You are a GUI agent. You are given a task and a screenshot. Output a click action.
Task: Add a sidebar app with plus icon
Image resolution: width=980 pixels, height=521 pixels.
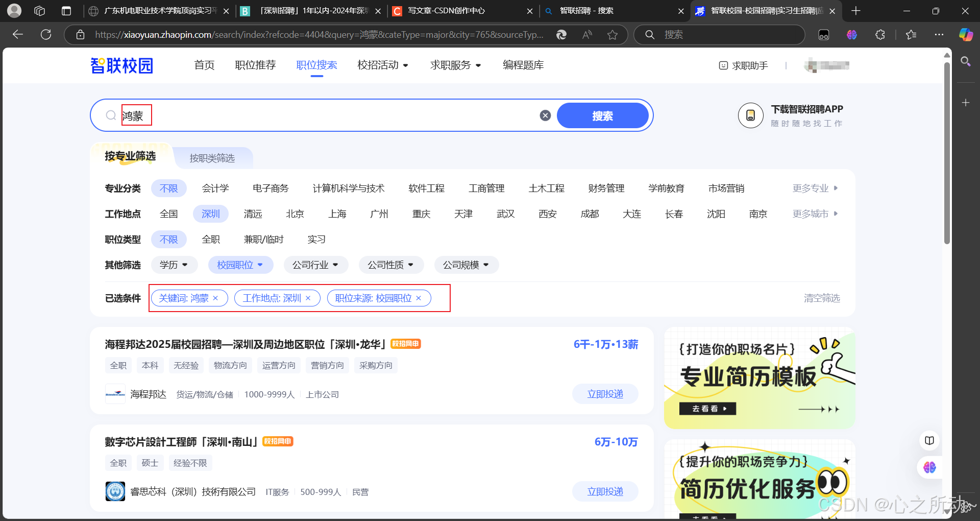(966, 103)
